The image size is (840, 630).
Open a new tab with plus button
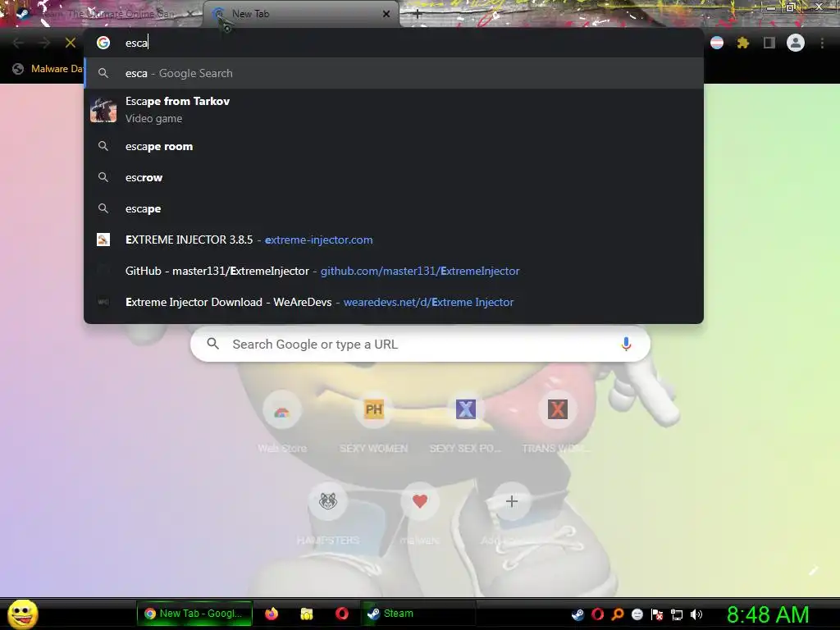(418, 15)
